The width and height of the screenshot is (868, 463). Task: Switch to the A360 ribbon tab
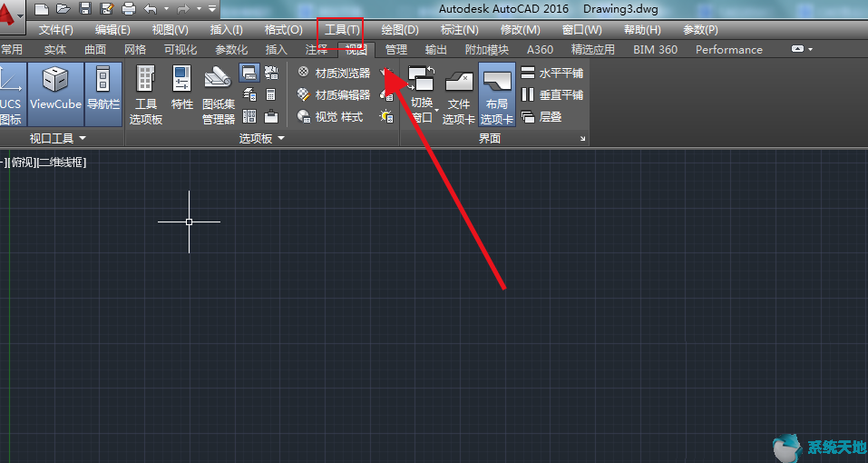540,49
